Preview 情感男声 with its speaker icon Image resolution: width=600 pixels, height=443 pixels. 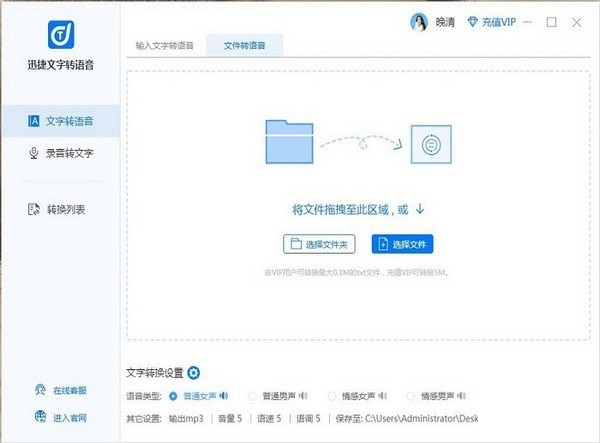coord(461,396)
